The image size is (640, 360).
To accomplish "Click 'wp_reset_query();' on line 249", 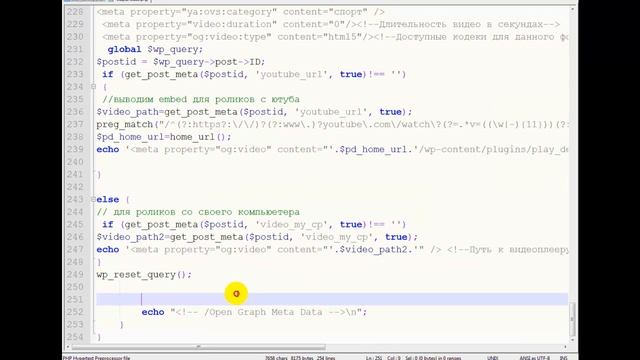I will tap(144, 275).
